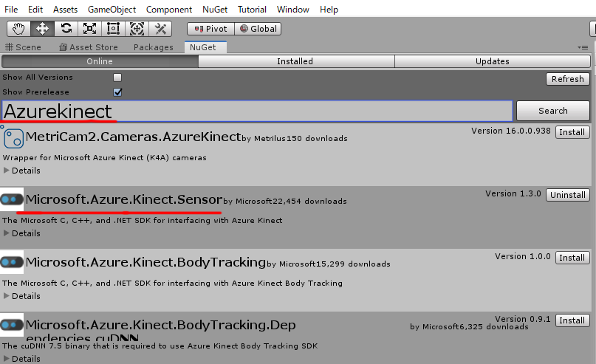Expand Details for Microsoft.Azure.Kinect.Sensor
Screen dimensions: 596x364
coord(21,233)
